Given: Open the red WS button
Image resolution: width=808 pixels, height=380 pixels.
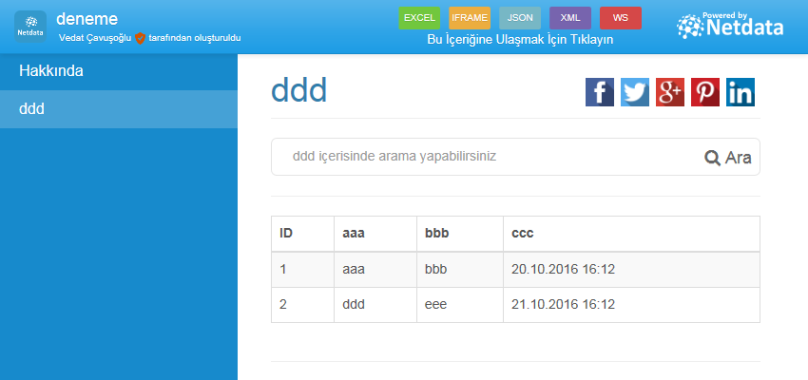Looking at the screenshot, I should (620, 18).
